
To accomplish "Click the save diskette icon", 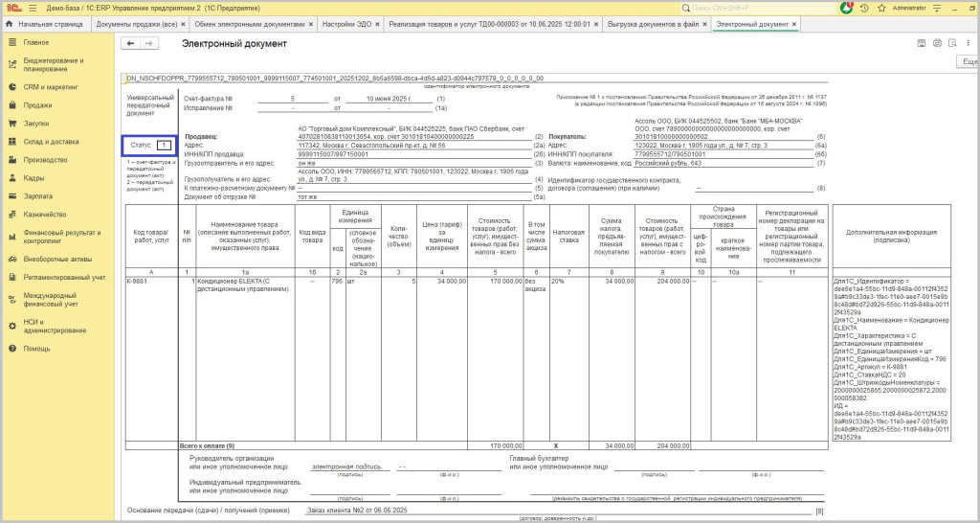I will tap(922, 43).
